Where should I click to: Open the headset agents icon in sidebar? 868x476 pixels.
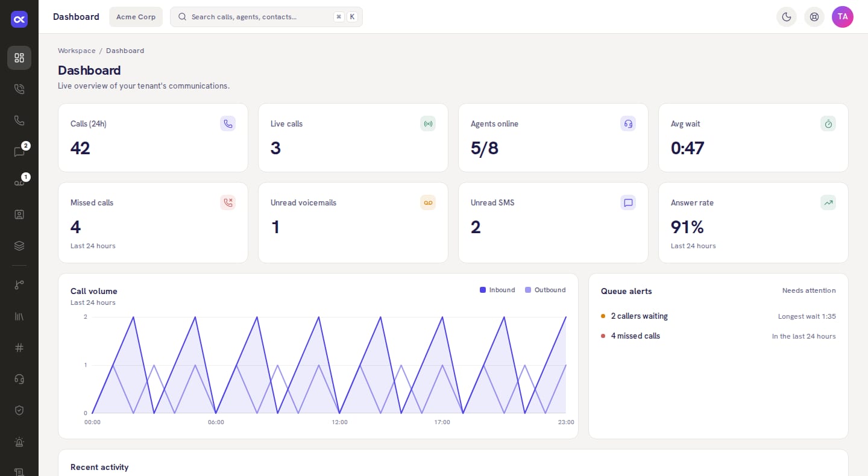pyautogui.click(x=19, y=379)
